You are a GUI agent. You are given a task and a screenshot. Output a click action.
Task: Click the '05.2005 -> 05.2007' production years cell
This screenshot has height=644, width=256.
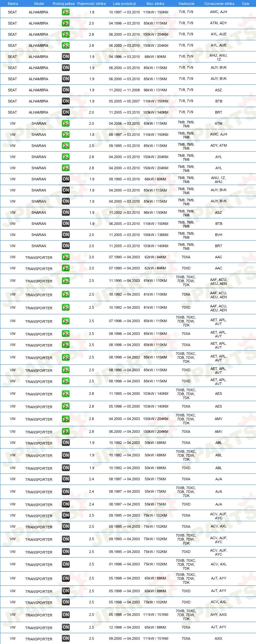tap(124, 101)
